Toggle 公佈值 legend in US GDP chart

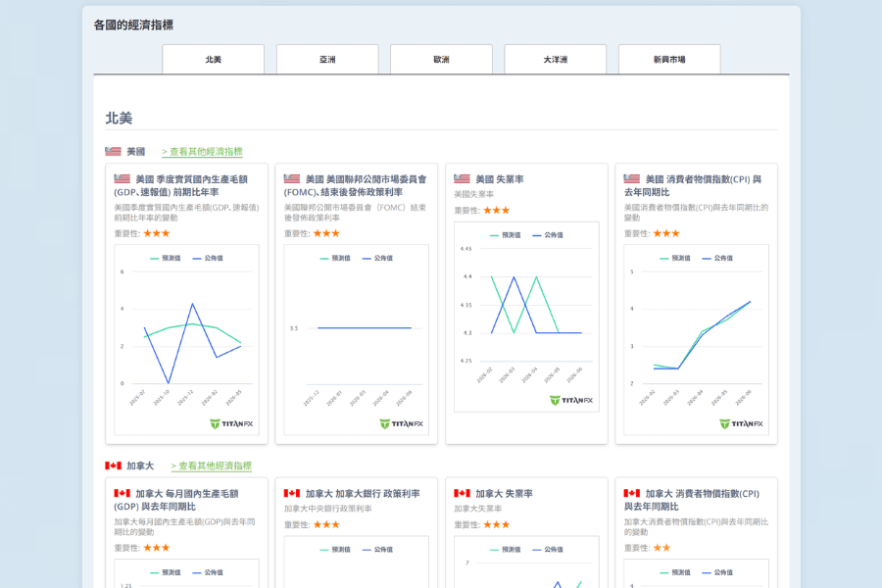click(x=208, y=259)
